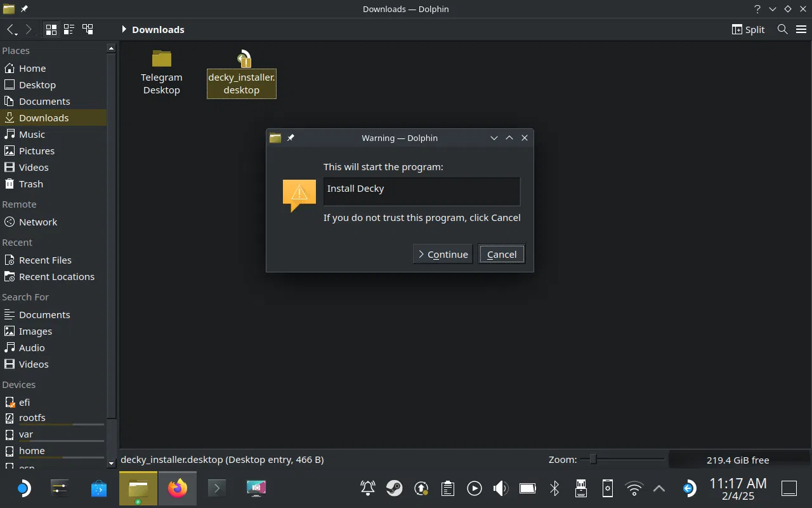The height and width of the screenshot is (508, 812).
Task: Open Bluetooth tray icon
Action: (554, 488)
